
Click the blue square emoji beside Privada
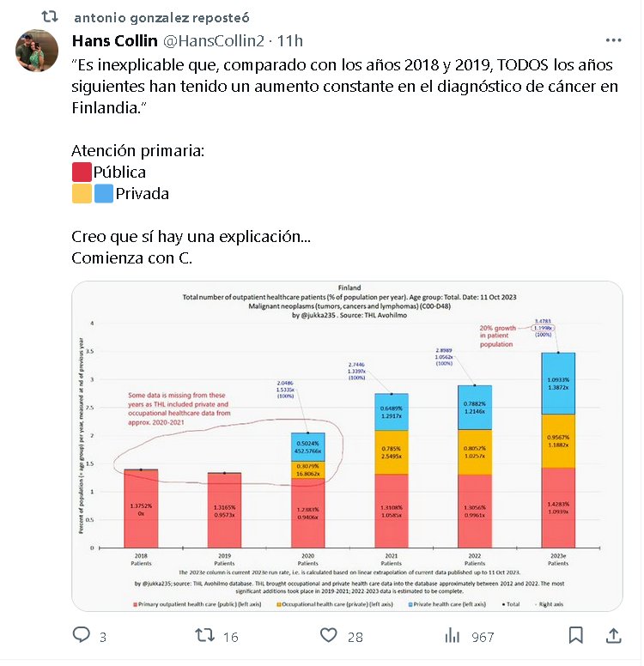103,193
